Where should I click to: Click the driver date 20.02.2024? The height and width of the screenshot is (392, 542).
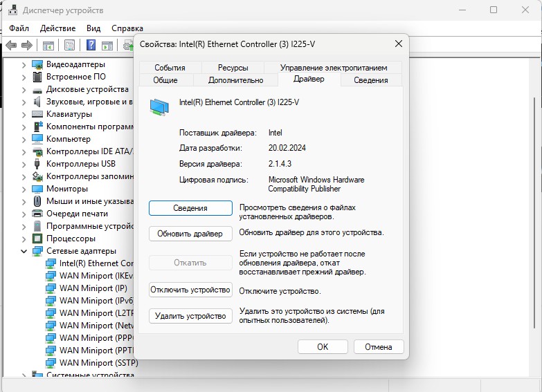pos(287,148)
